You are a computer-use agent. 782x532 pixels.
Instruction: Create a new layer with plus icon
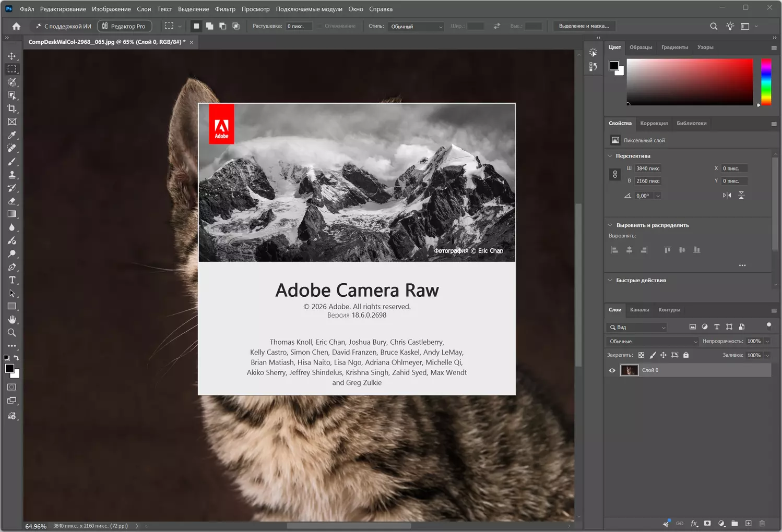[x=748, y=523]
